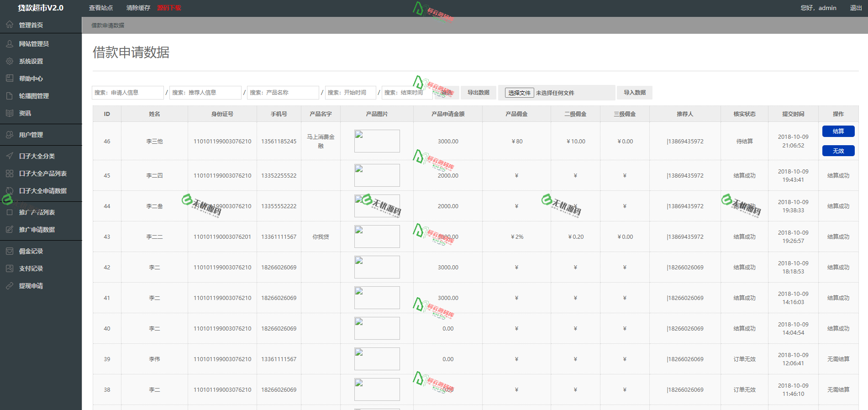This screenshot has height=410, width=868.
Task: Mark row 46 as 无效
Action: click(838, 151)
